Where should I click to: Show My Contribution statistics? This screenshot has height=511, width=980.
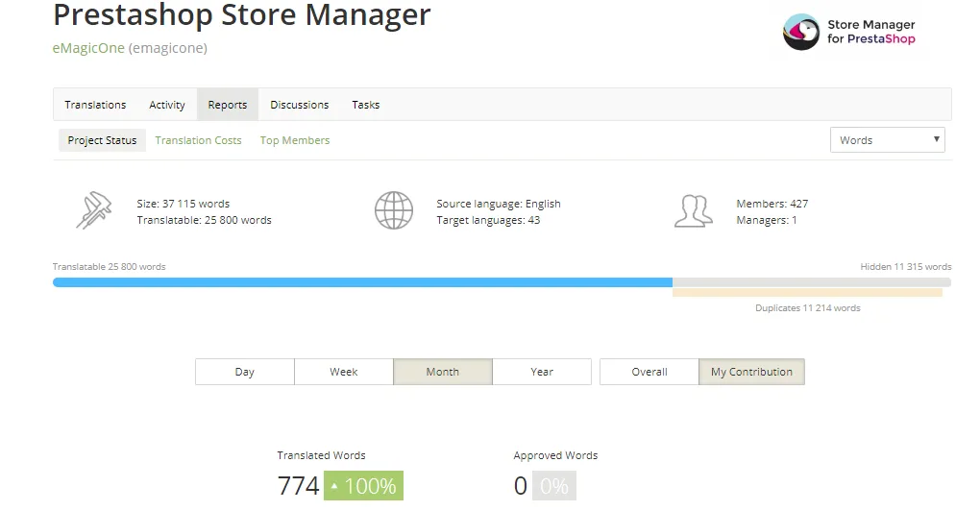click(x=752, y=372)
